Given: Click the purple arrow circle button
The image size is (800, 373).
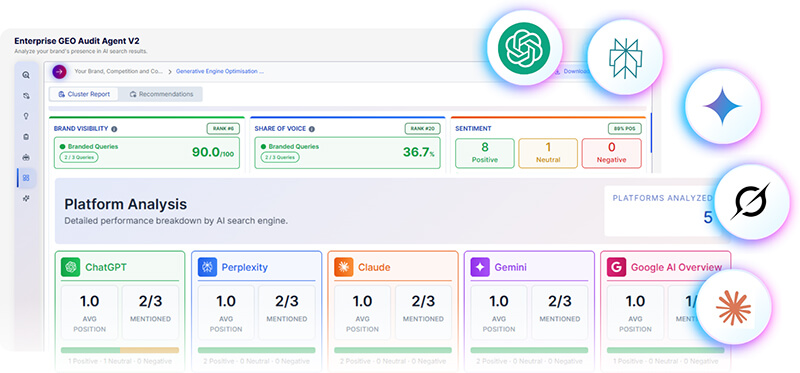Looking at the screenshot, I should coord(59,72).
